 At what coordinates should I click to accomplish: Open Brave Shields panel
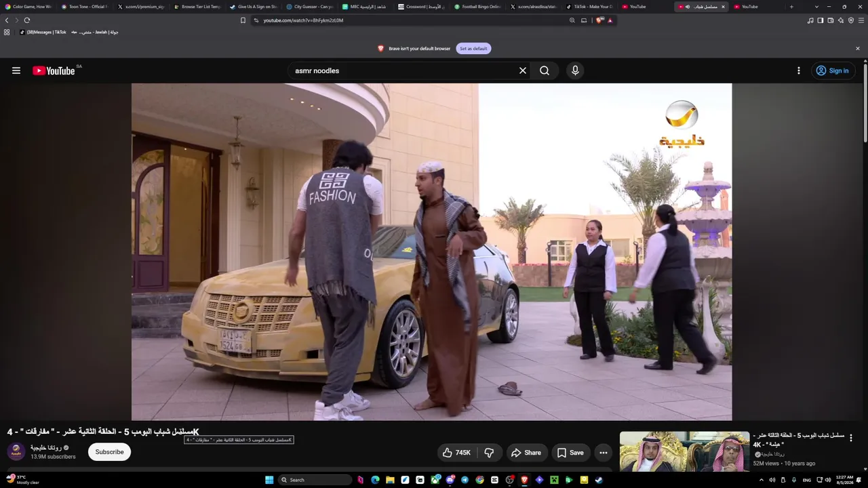(x=599, y=20)
